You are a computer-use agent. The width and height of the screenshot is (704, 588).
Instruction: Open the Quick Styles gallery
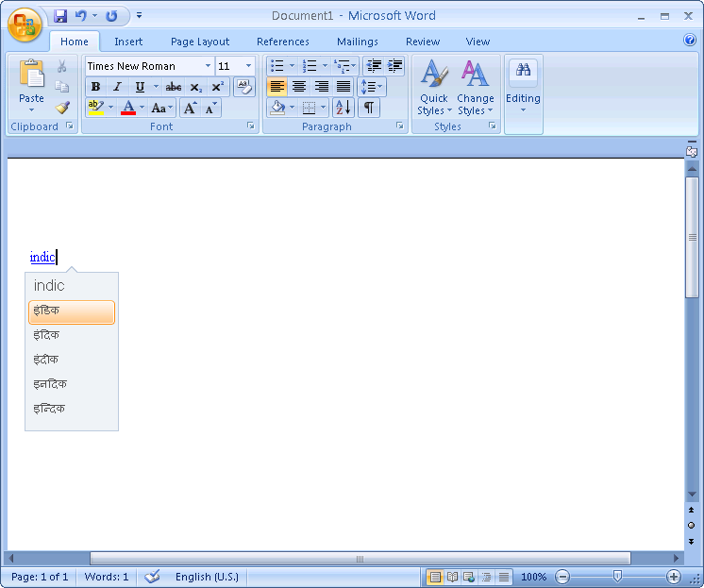pyautogui.click(x=434, y=88)
